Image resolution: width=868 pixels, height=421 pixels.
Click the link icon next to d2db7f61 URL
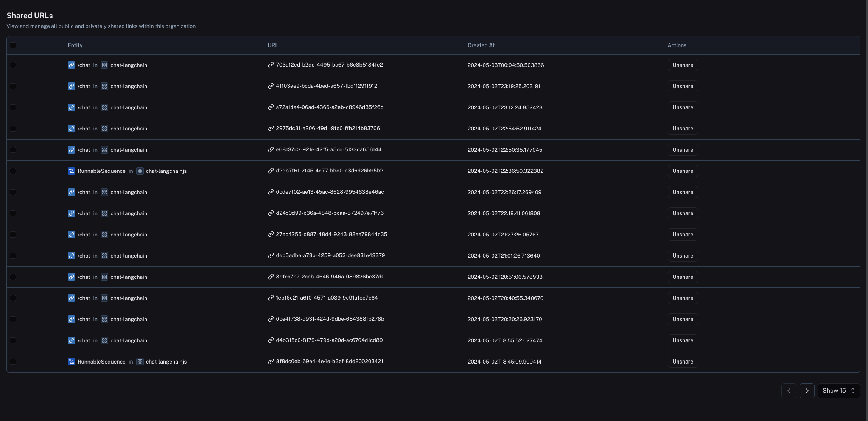tap(270, 171)
